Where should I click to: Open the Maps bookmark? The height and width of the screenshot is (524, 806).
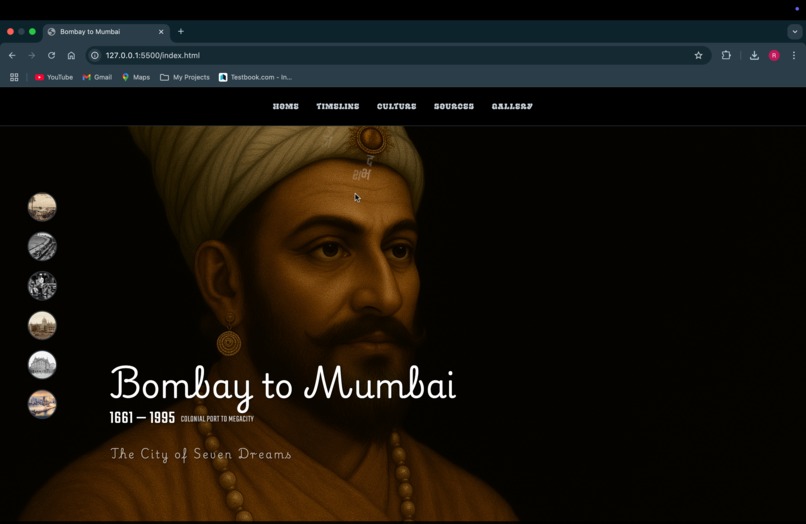(136, 77)
